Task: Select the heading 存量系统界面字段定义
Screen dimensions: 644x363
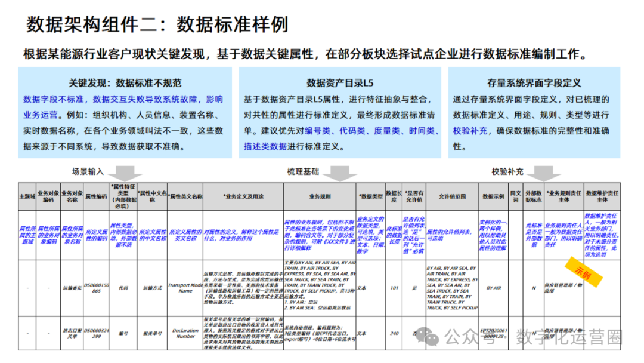Action: click(x=534, y=83)
